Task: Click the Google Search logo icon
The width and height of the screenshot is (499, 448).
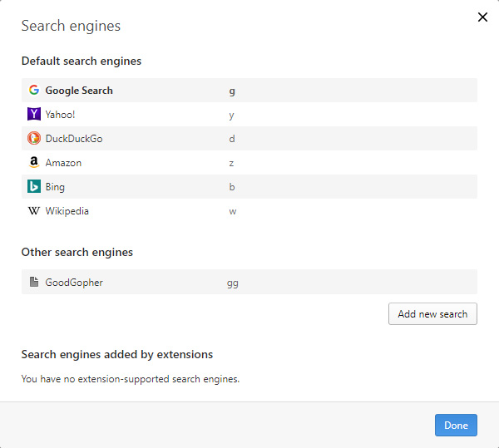Action: tap(34, 90)
